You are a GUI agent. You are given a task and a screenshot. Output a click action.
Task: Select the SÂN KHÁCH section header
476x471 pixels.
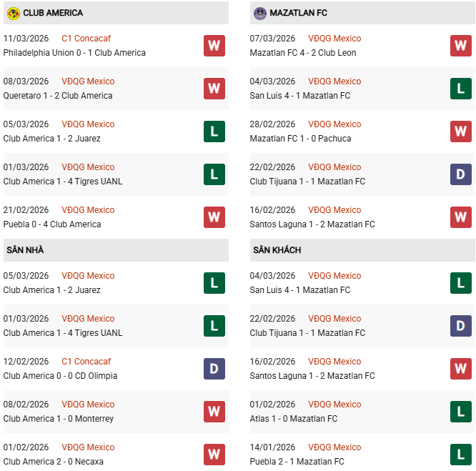[x=277, y=250]
